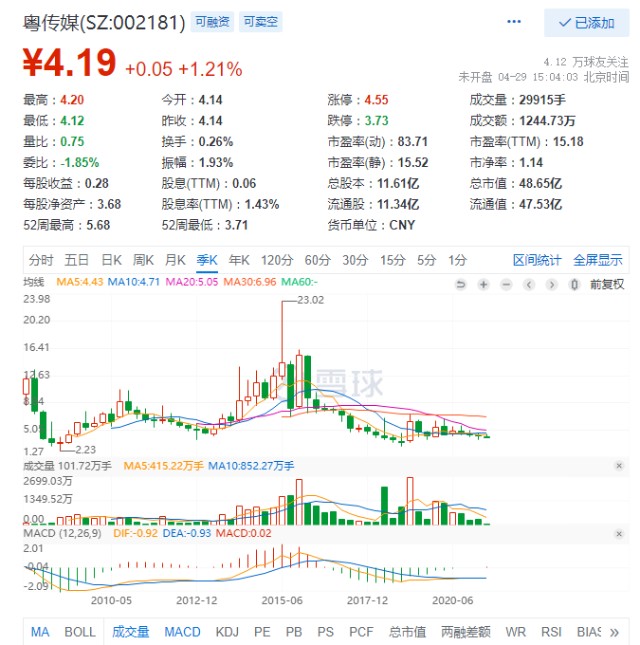Click the 2.23 low price marker

pyautogui.click(x=85, y=450)
